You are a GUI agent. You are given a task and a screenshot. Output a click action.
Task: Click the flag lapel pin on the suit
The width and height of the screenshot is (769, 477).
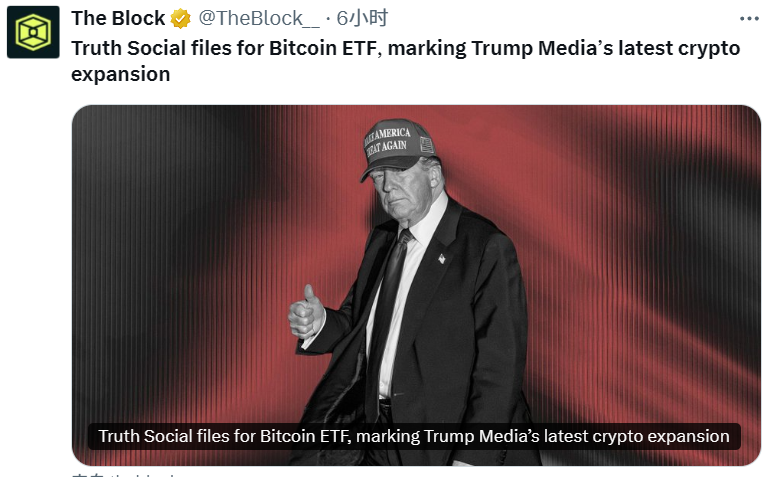pos(441,258)
